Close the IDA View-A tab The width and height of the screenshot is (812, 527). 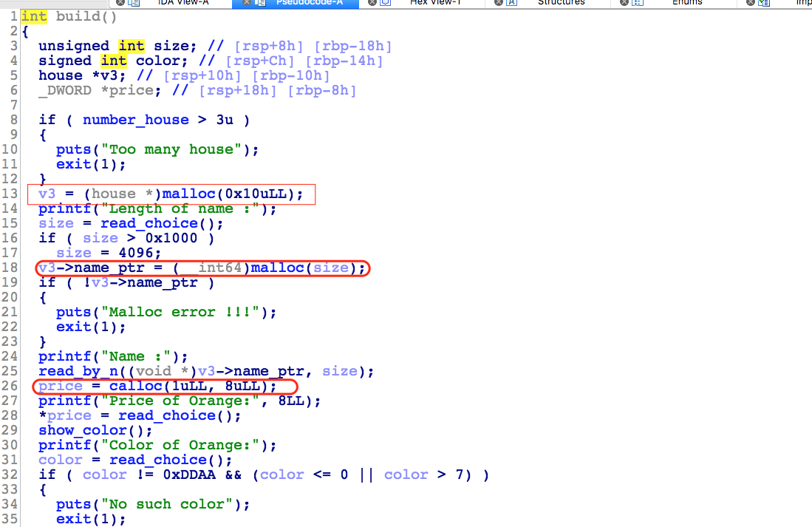pos(120,3)
